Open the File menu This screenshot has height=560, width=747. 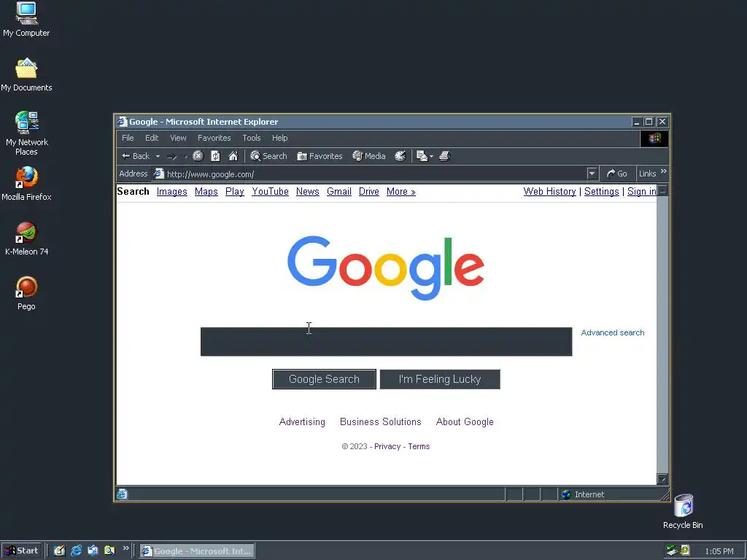(128, 138)
